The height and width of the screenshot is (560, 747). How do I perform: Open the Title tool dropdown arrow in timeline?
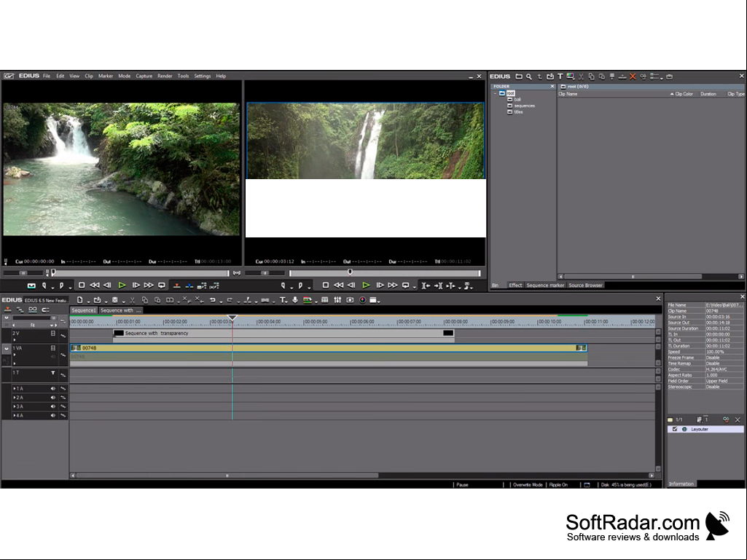(287, 301)
